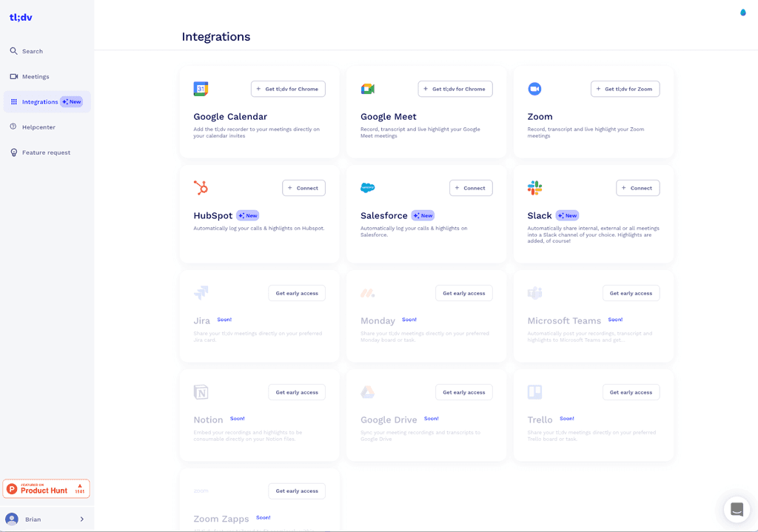
Task: Select the Zoom camera icon
Action: tap(534, 87)
